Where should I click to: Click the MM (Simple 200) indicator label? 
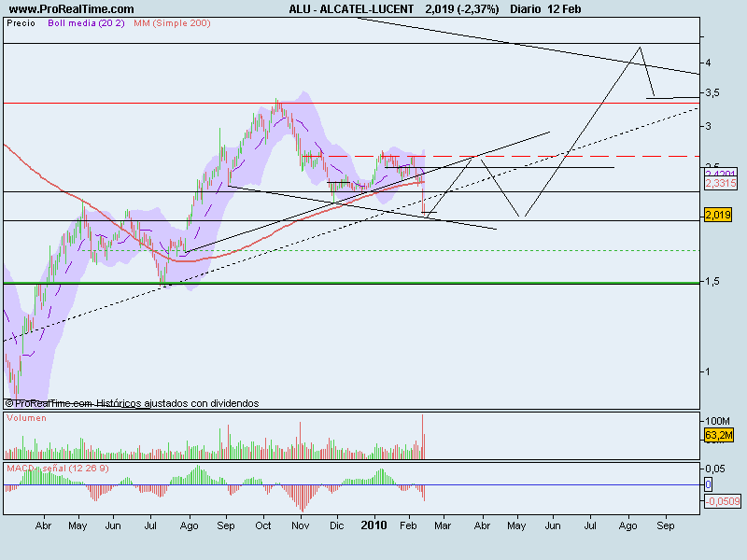(172, 22)
